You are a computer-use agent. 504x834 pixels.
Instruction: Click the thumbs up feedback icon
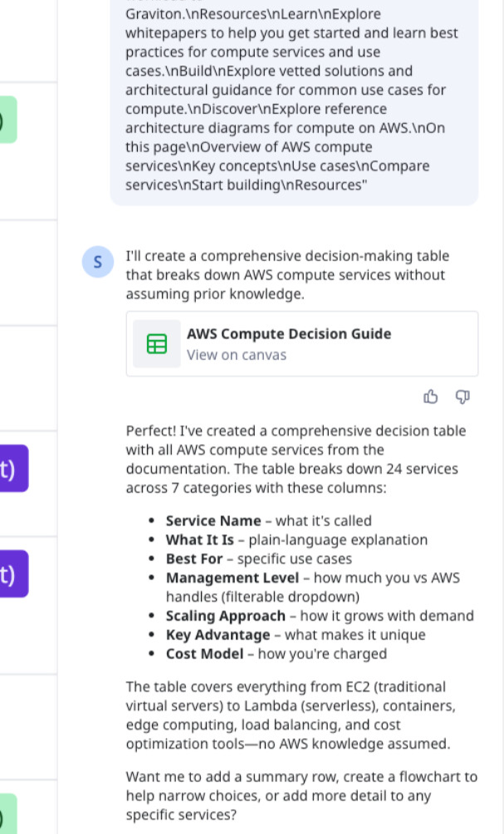tap(430, 397)
